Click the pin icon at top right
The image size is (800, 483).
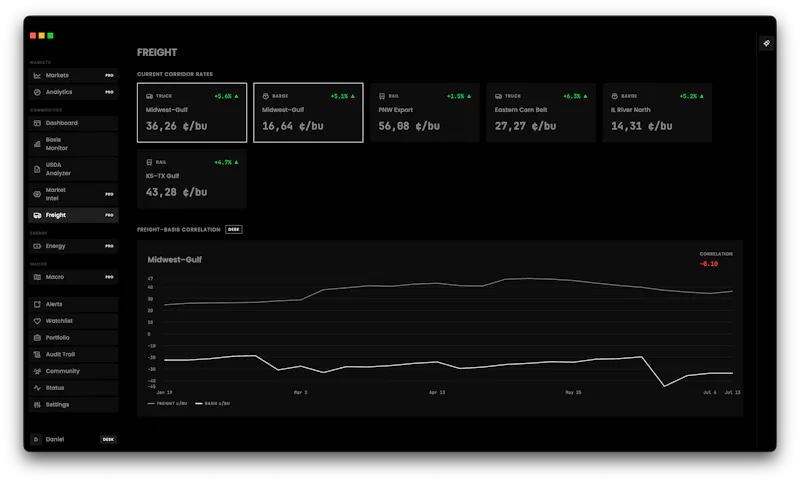click(x=766, y=43)
